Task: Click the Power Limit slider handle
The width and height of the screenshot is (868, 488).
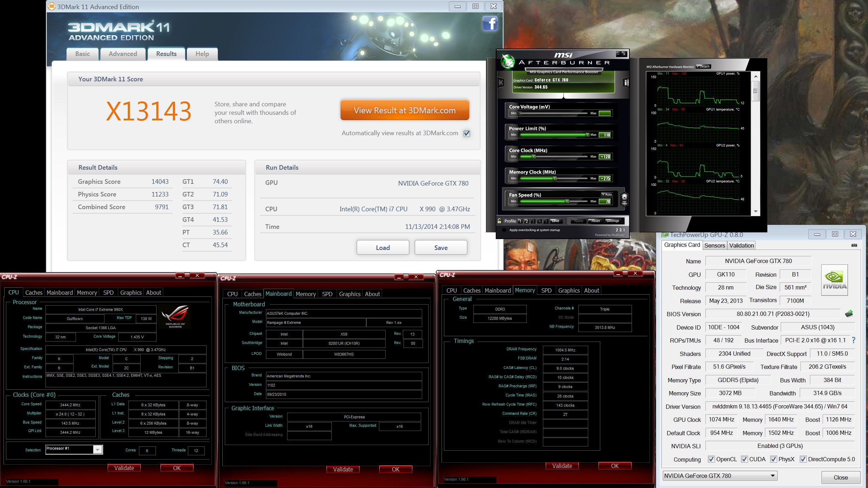Action: 587,134
